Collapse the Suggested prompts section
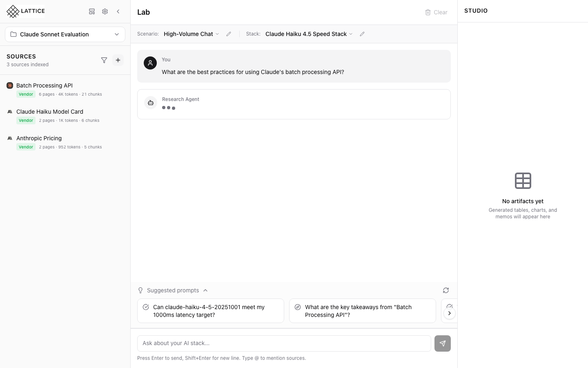 click(205, 290)
